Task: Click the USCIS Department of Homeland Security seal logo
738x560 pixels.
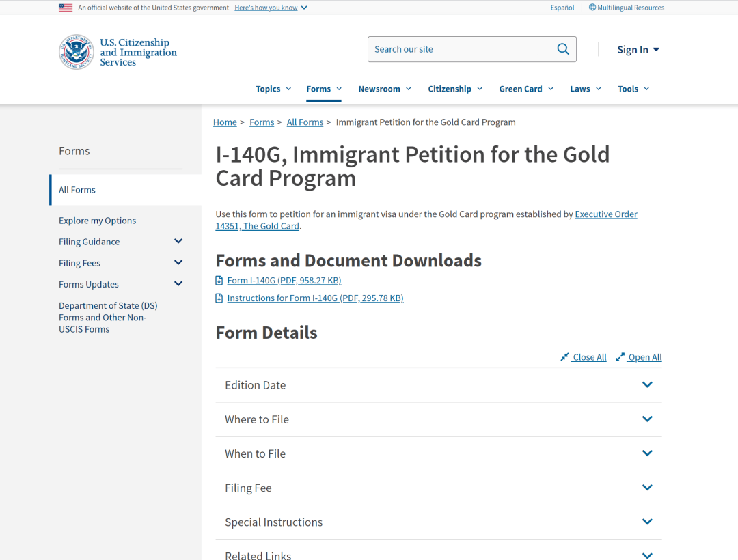Action: click(76, 52)
